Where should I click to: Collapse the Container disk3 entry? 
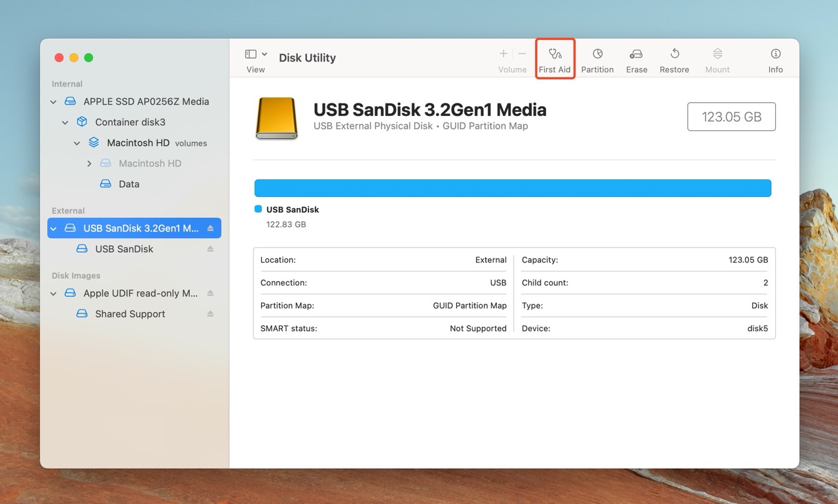tap(65, 122)
